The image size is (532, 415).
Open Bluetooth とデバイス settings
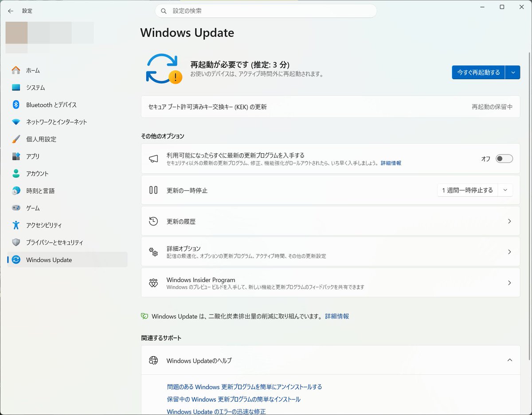point(67,105)
